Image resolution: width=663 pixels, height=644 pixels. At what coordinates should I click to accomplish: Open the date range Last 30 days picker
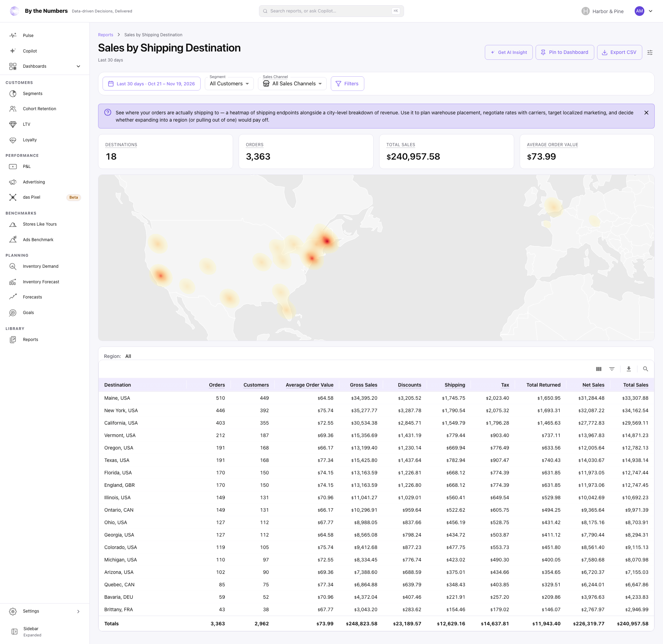coord(152,84)
